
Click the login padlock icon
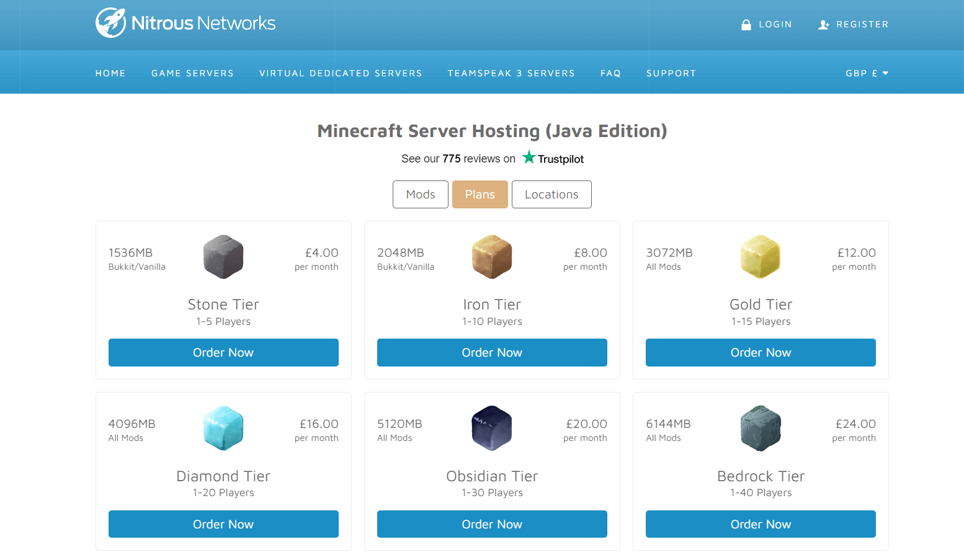(x=746, y=25)
